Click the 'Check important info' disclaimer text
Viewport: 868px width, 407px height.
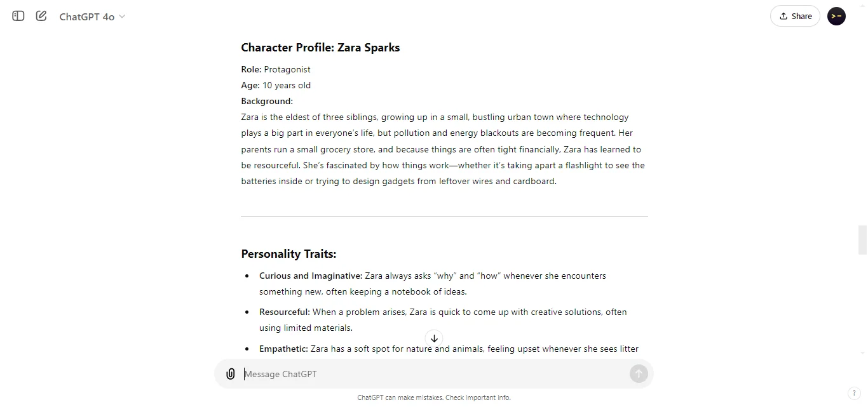pos(478,397)
